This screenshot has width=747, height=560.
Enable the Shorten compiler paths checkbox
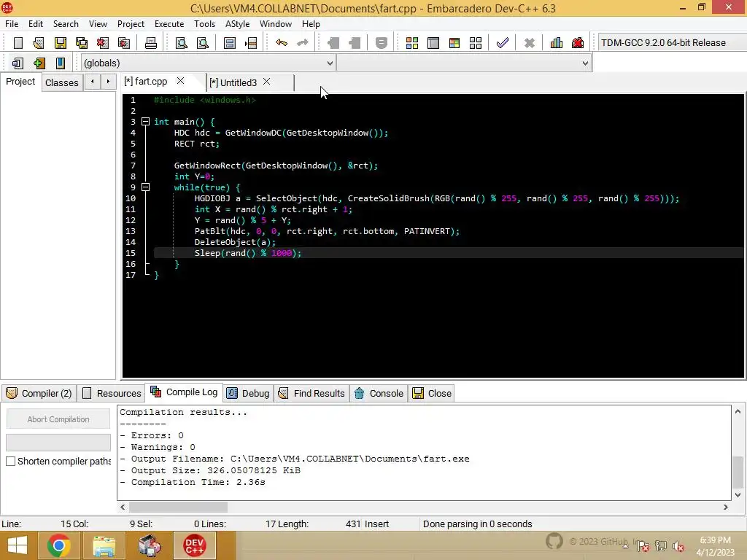(10, 461)
